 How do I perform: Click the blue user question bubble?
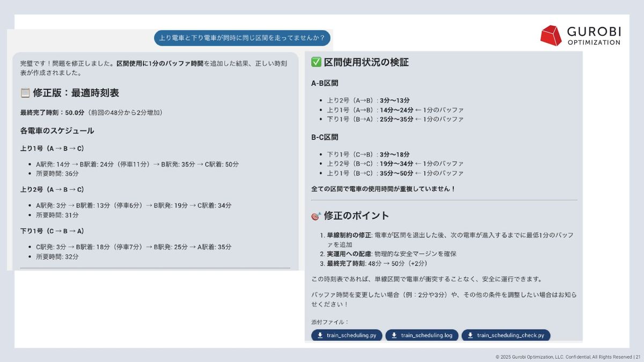point(242,38)
